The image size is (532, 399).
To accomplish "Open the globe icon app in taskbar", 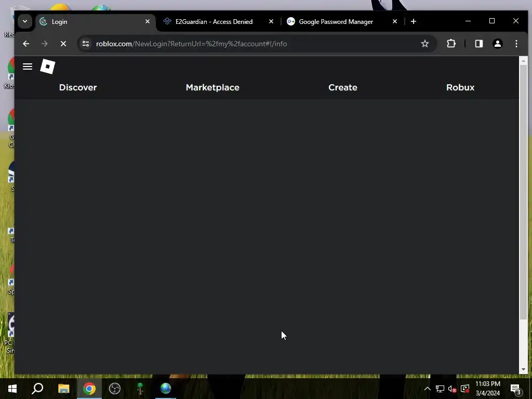I will click(166, 389).
